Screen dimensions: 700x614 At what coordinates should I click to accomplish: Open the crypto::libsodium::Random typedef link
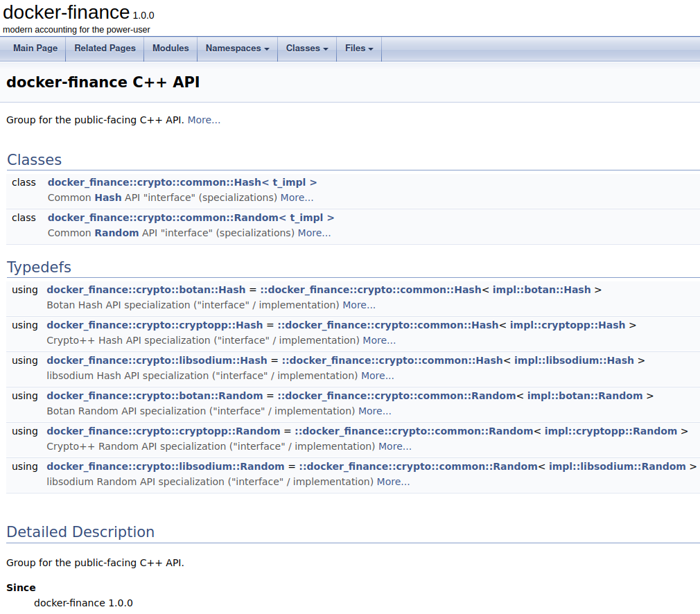(x=165, y=466)
